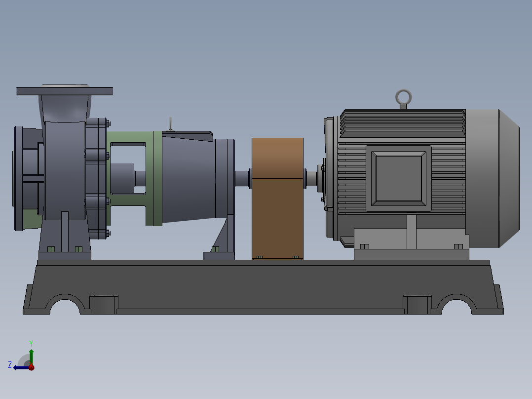Image resolution: width=532 pixels, height=399 pixels.
Task: Select the pump discharge flange at top
Action: [x=65, y=91]
